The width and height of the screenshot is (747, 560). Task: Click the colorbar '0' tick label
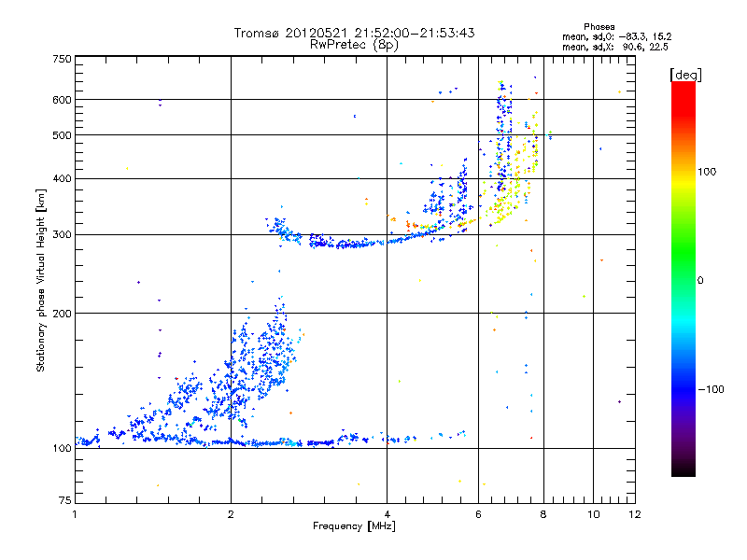pyautogui.click(x=700, y=280)
